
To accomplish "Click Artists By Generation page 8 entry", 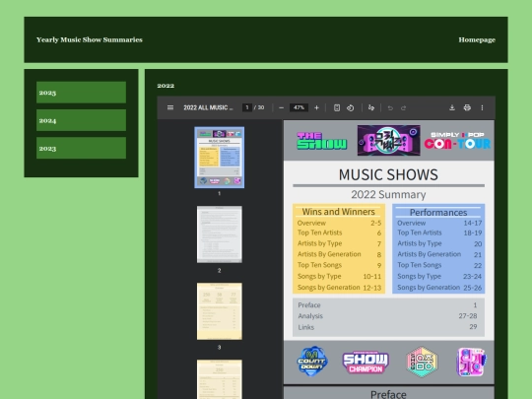I will (x=339, y=254).
